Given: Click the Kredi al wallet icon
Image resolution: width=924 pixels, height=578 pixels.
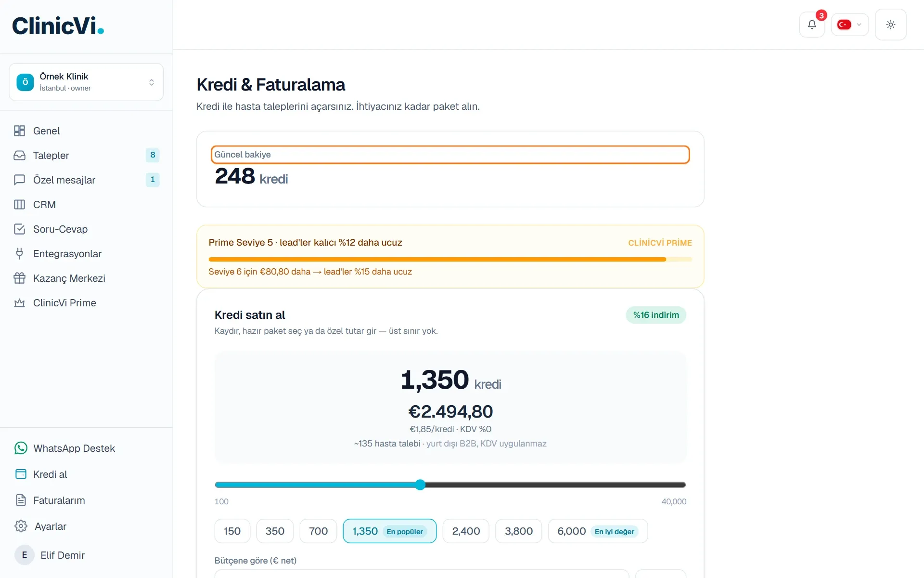Looking at the screenshot, I should click(x=21, y=474).
